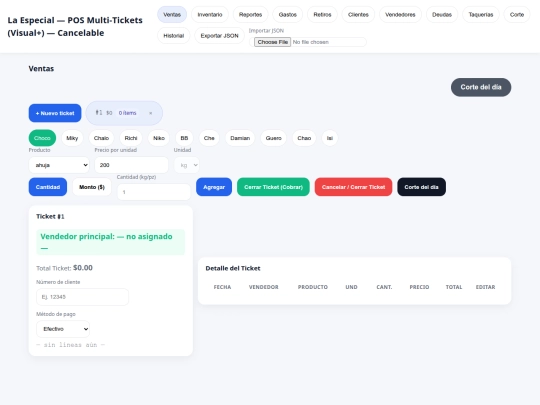The width and height of the screenshot is (540, 405).
Task: Click the black Corte del día button
Action: tap(422, 187)
